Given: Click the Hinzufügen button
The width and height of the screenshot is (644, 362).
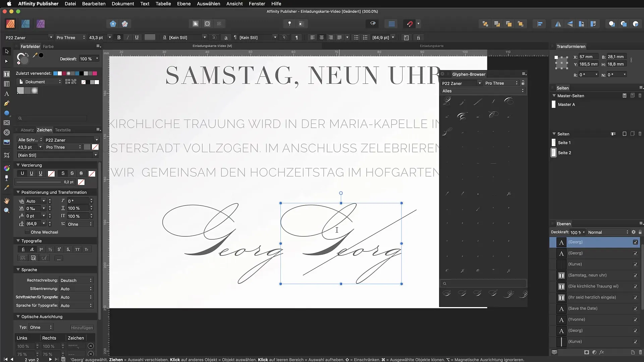Looking at the screenshot, I should [82, 327].
